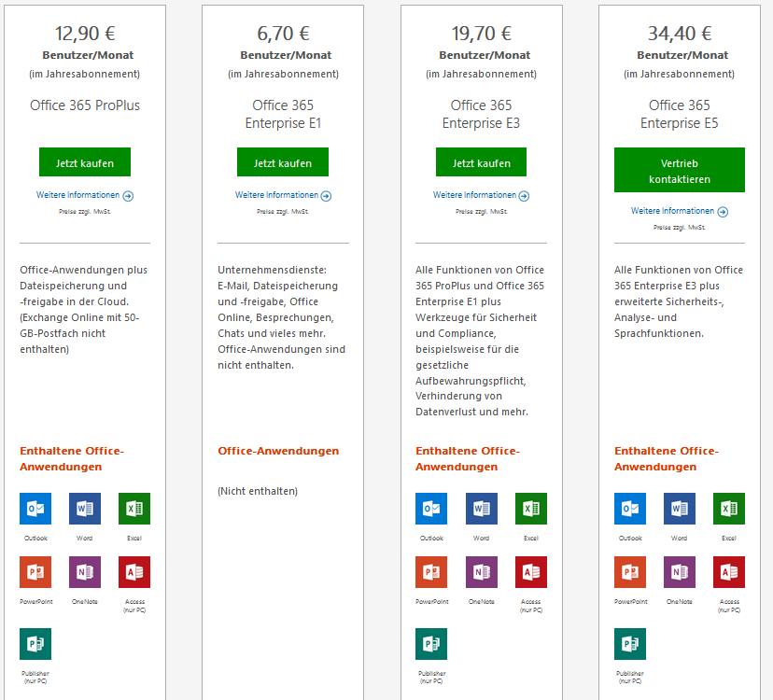Screen dimensions: 773x700
Task: Click the Office-Anwendungen heading in E1 column
Action: (278, 451)
